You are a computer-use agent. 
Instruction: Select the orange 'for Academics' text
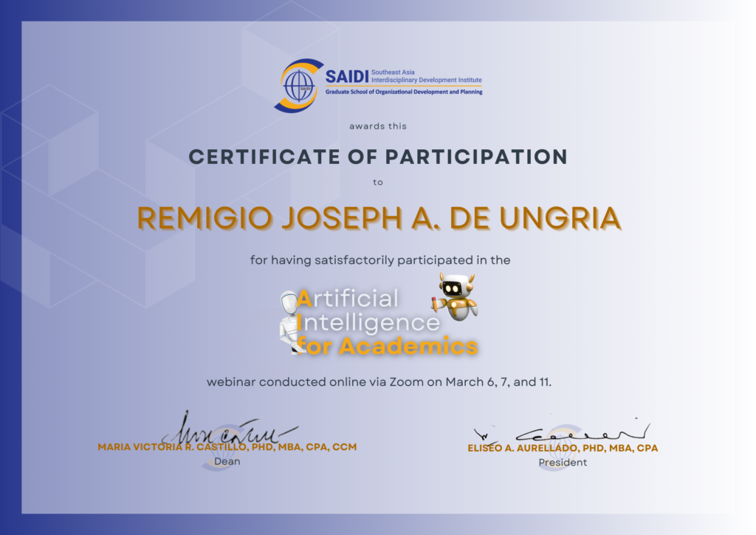(x=387, y=345)
